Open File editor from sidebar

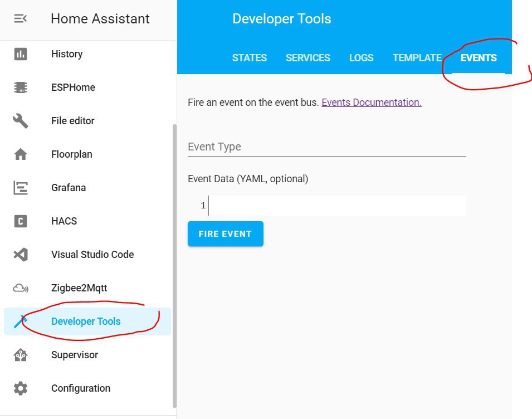click(x=87, y=121)
